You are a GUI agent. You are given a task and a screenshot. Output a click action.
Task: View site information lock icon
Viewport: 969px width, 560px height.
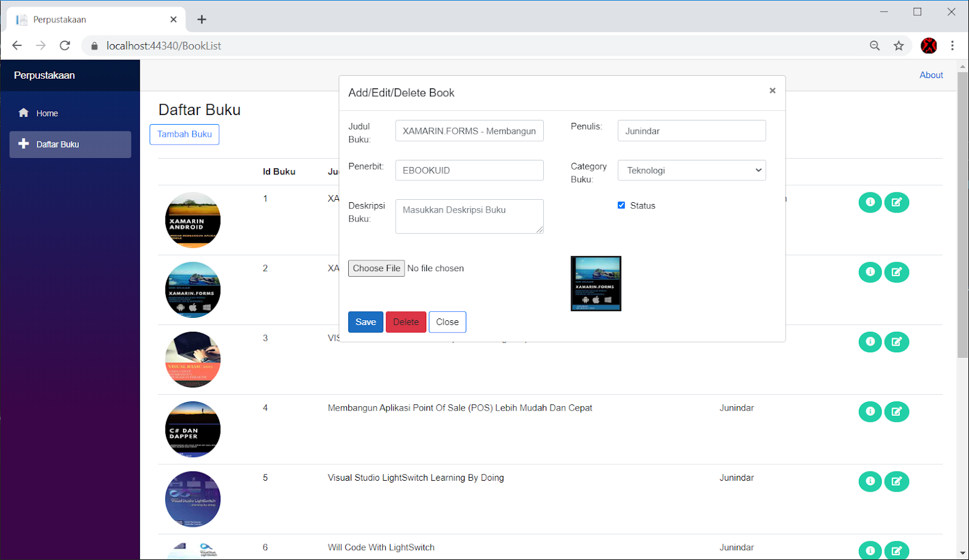[94, 45]
